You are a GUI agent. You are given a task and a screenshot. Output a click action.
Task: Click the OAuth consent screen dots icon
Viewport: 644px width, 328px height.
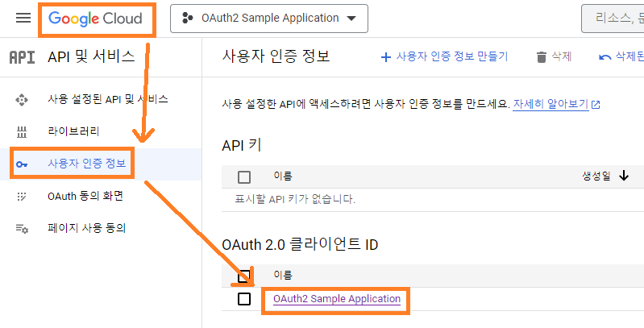[21, 197]
